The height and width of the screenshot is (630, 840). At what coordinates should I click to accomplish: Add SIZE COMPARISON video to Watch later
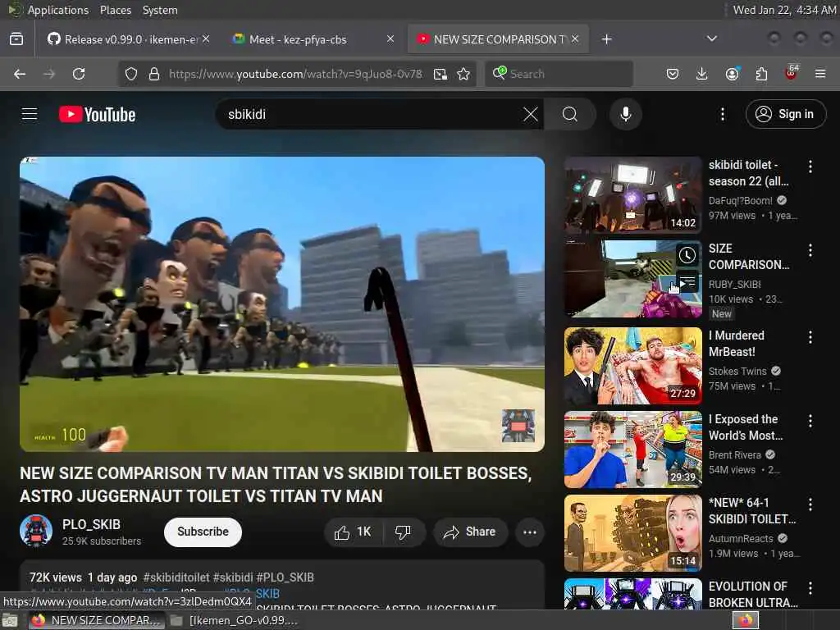(687, 256)
